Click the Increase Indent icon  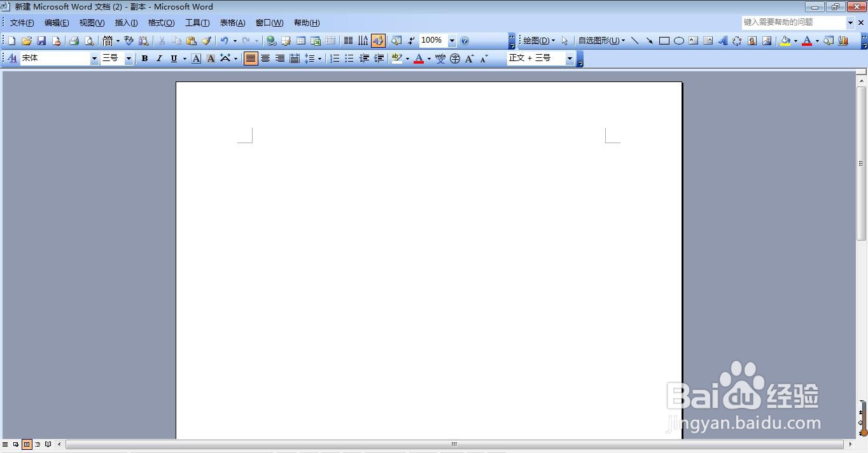(x=379, y=59)
